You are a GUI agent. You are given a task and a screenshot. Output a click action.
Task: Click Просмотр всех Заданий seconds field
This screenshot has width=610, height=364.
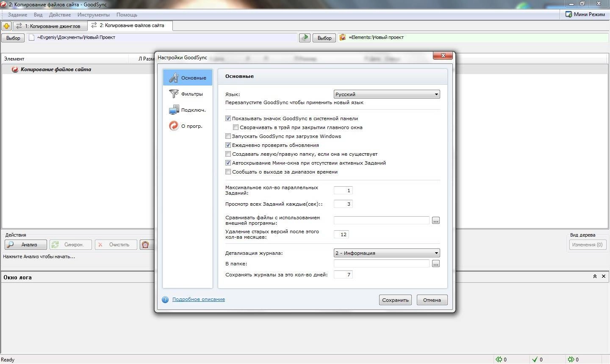[343, 204]
